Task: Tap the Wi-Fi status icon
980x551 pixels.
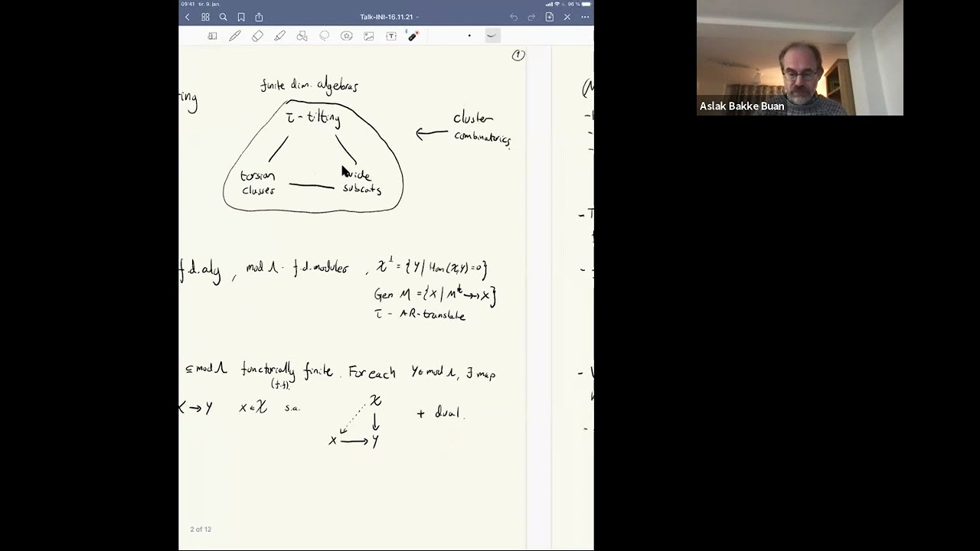Action: (557, 4)
